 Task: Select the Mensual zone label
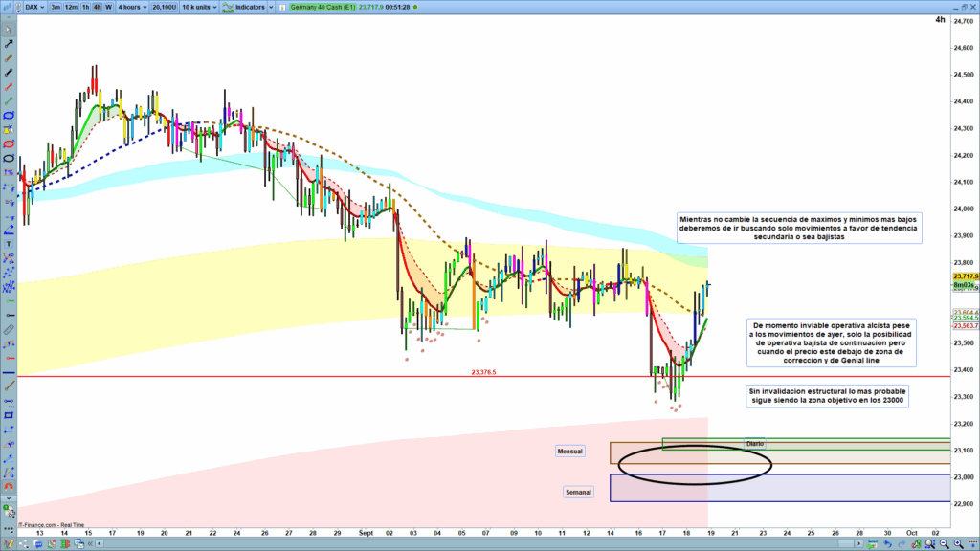(x=570, y=451)
